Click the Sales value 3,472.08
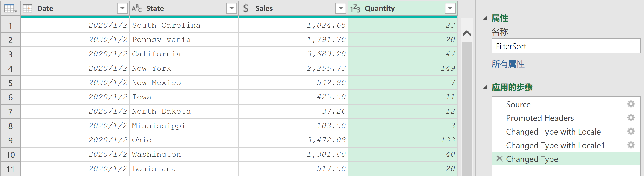644x176 pixels. pos(293,140)
